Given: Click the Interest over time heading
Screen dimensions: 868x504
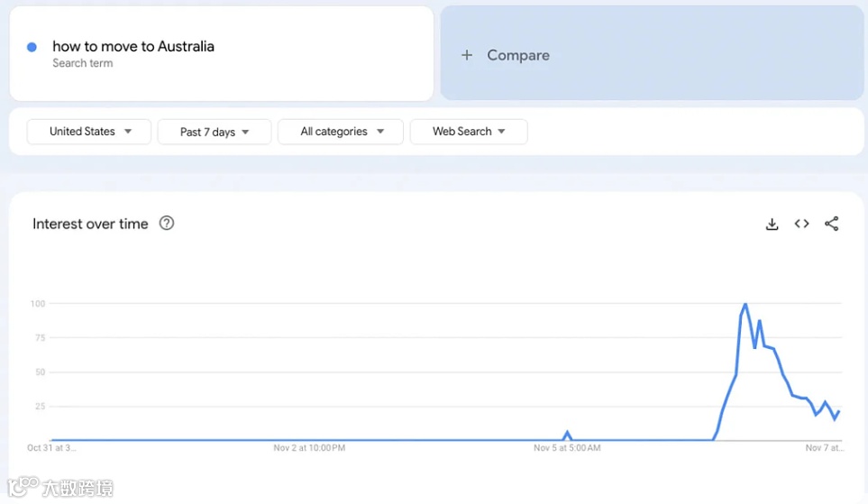Looking at the screenshot, I should pos(90,225).
